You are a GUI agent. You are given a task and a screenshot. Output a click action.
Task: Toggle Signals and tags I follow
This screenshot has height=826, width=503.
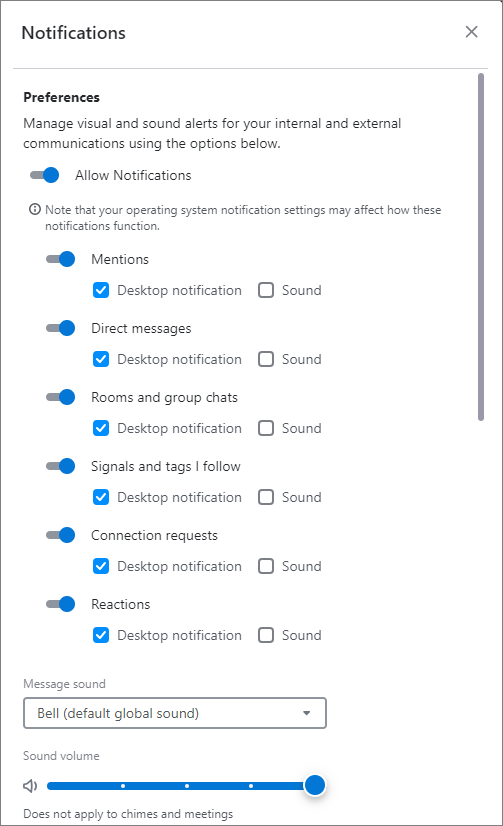61,466
